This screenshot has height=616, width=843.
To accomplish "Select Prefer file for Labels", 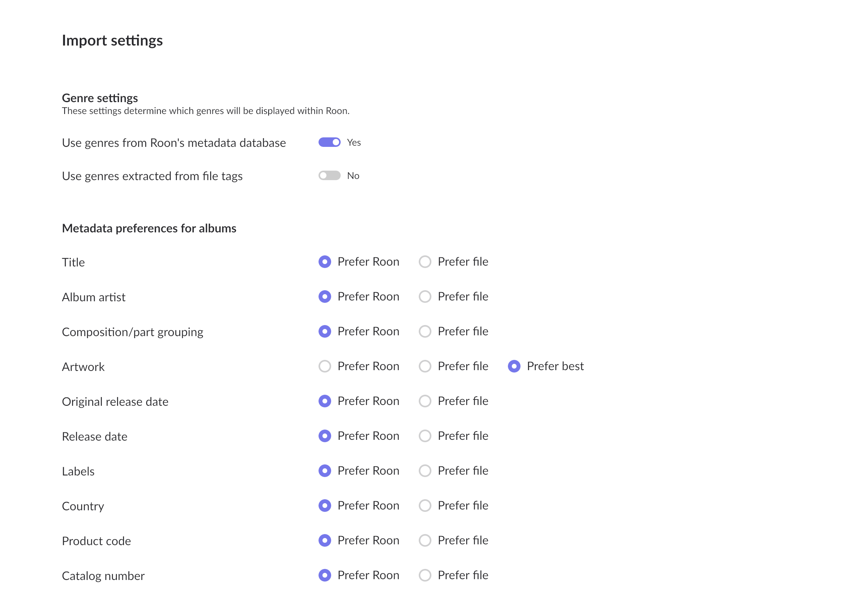I will (x=425, y=471).
